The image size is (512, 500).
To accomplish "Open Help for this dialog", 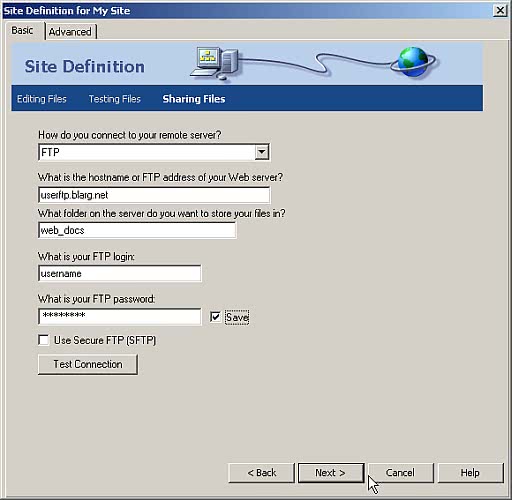I will (x=470, y=473).
